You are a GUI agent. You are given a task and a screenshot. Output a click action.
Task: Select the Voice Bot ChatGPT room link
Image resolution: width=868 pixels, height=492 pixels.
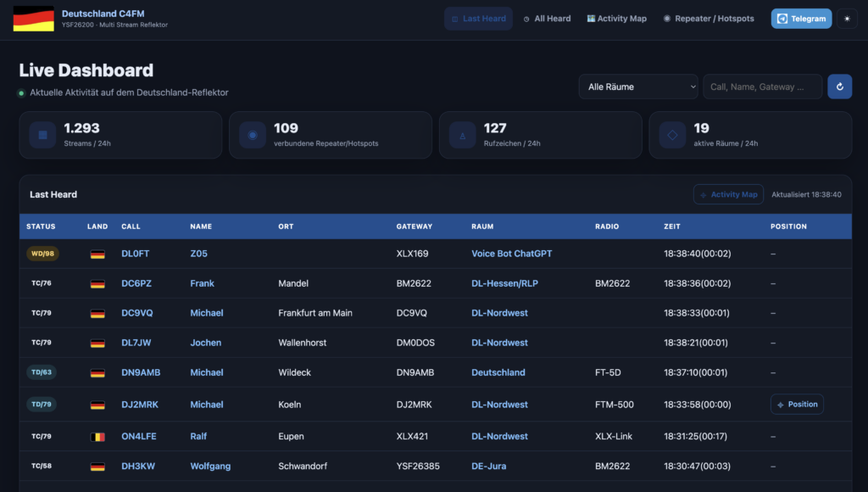[511, 253]
